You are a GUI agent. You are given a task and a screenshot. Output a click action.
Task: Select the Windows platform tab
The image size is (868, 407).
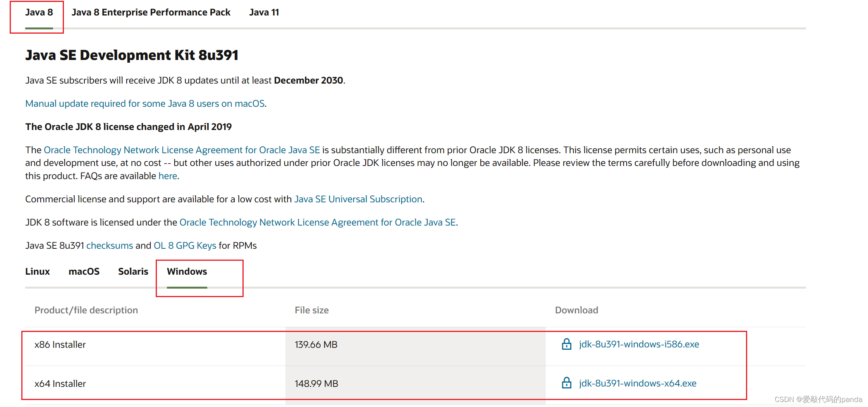(187, 271)
